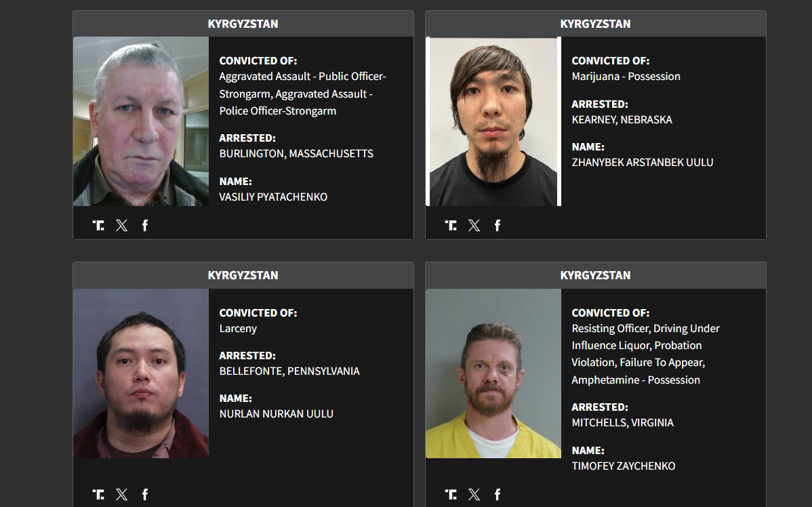The image size is (812, 507).
Task: Share Timofey Zaychenko card on Facebook
Action: (x=498, y=495)
